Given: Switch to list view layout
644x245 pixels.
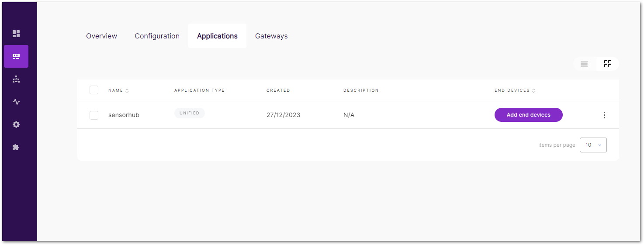Looking at the screenshot, I should tap(584, 64).
